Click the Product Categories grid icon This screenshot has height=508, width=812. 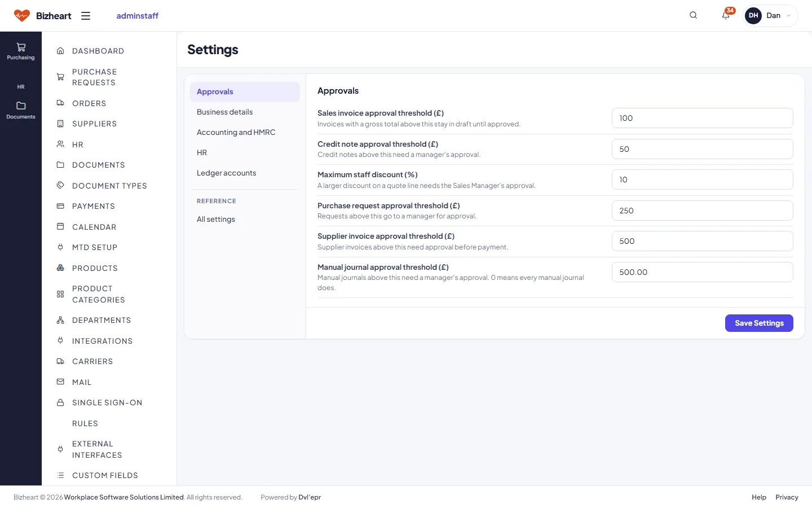60,294
